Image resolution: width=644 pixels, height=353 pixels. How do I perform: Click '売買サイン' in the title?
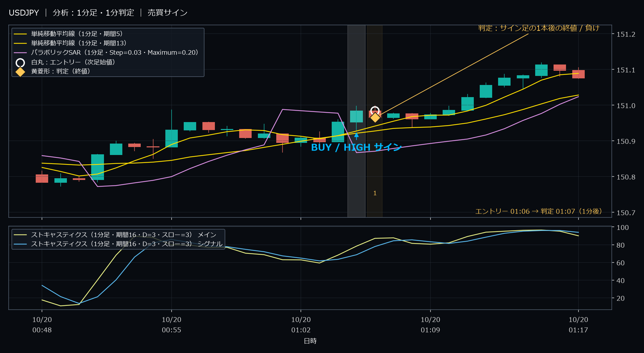(x=167, y=13)
